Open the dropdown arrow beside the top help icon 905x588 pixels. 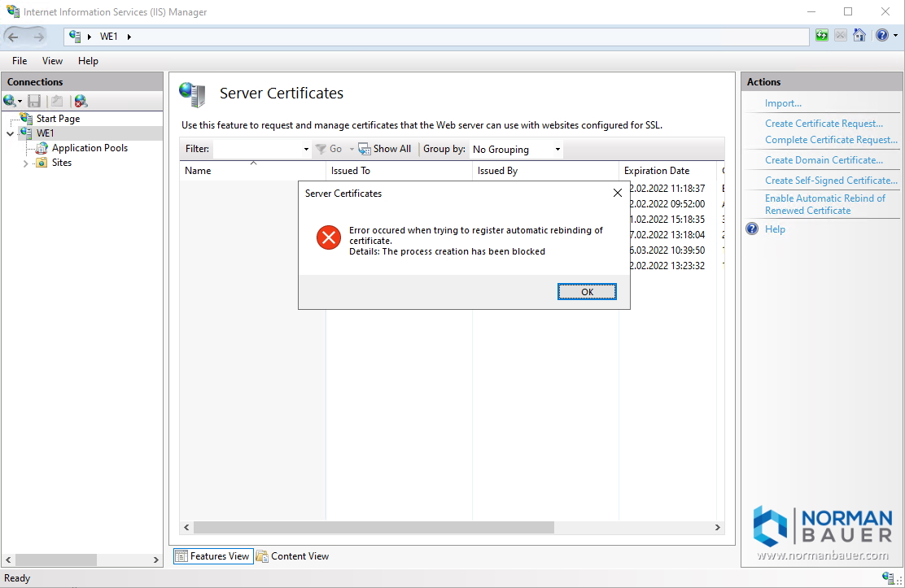(895, 36)
